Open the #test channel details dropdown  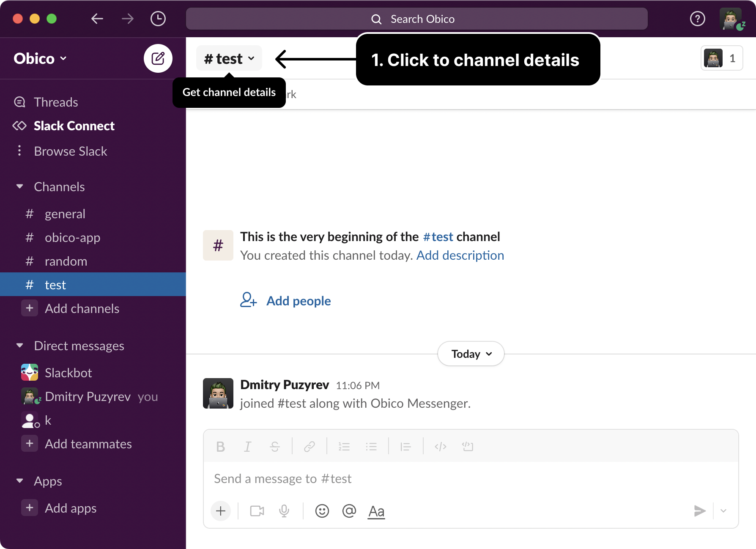point(229,58)
